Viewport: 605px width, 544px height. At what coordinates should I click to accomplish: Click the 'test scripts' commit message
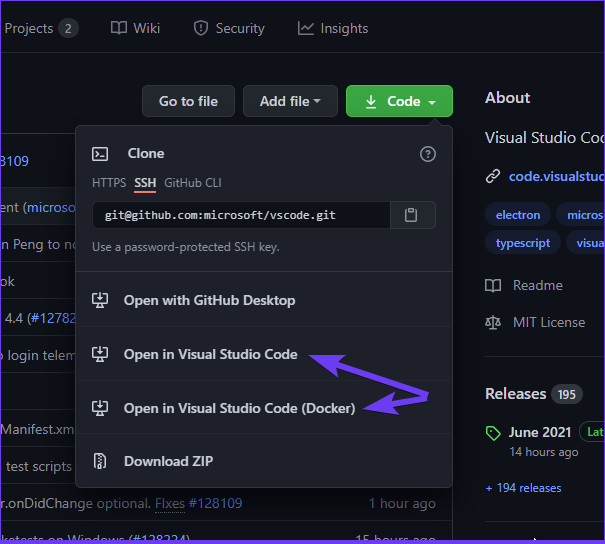(39, 466)
